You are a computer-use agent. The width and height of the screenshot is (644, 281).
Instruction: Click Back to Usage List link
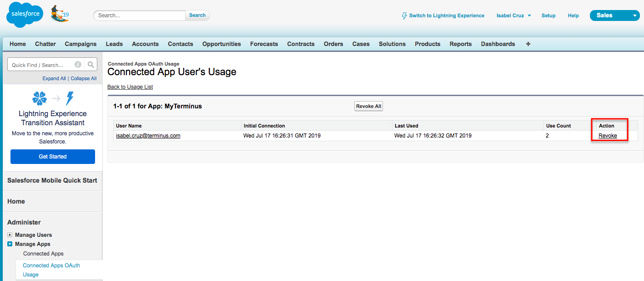pos(130,87)
